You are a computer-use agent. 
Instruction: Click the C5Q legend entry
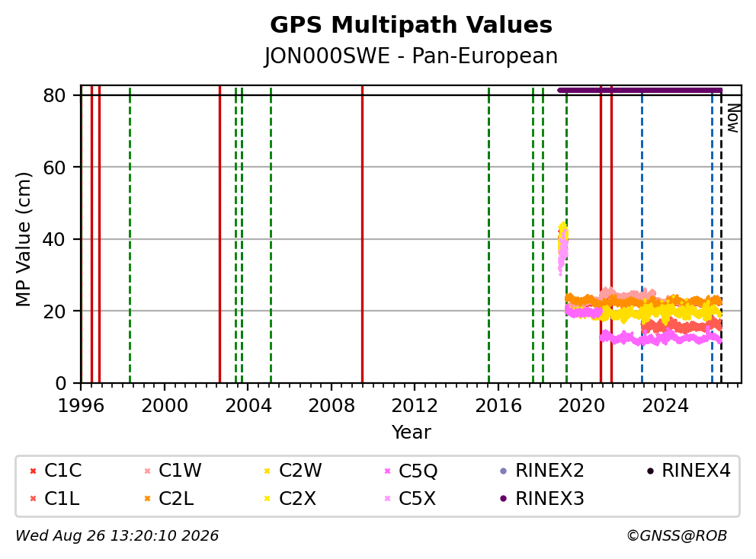411,471
